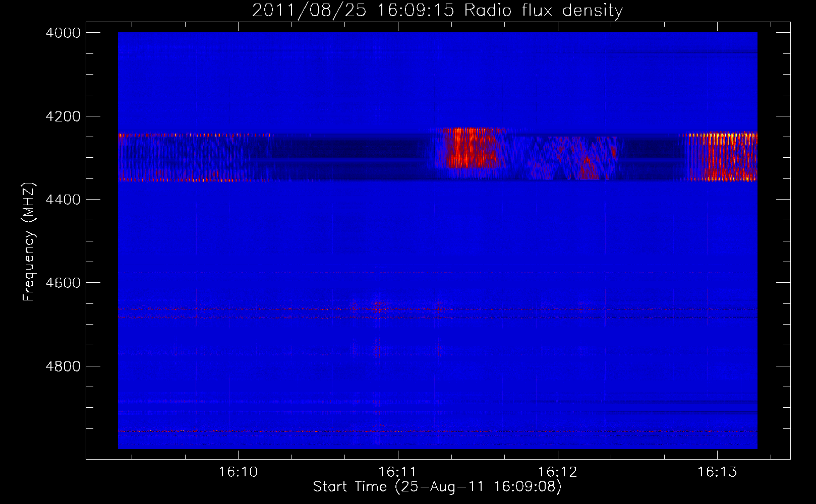Click the 16:13 time tick label
The height and width of the screenshot is (504, 816).
[717, 472]
